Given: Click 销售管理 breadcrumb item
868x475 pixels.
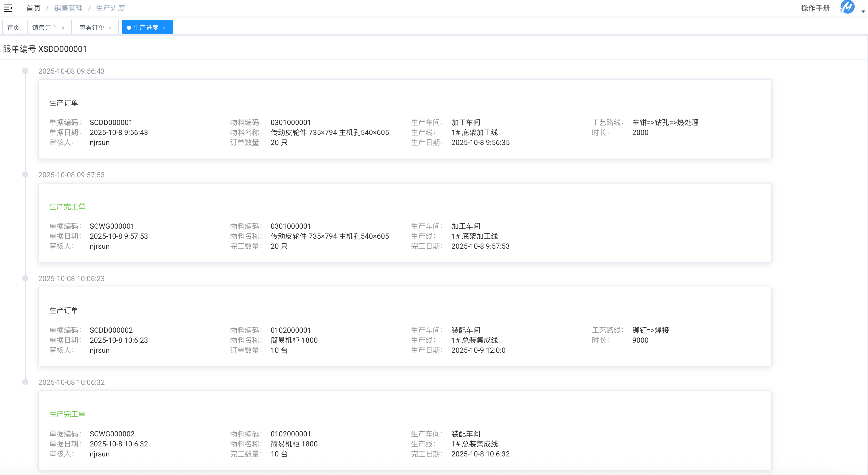Looking at the screenshot, I should coord(68,8).
